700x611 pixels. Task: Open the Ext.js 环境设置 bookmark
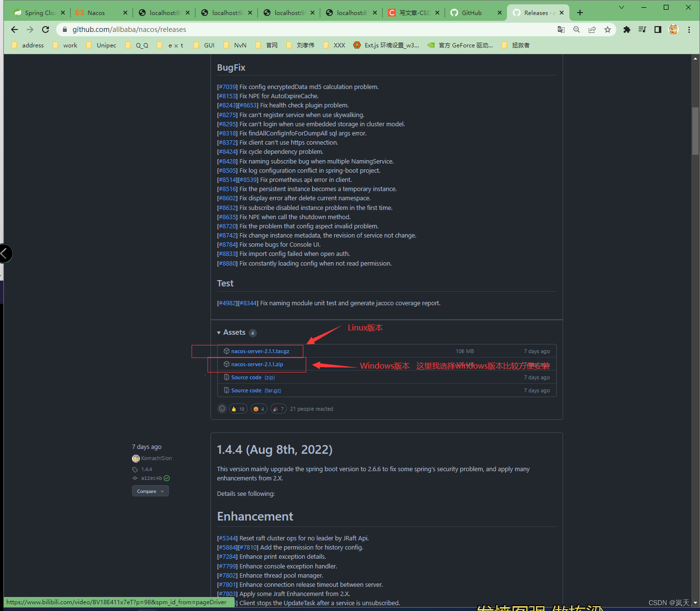pos(387,45)
